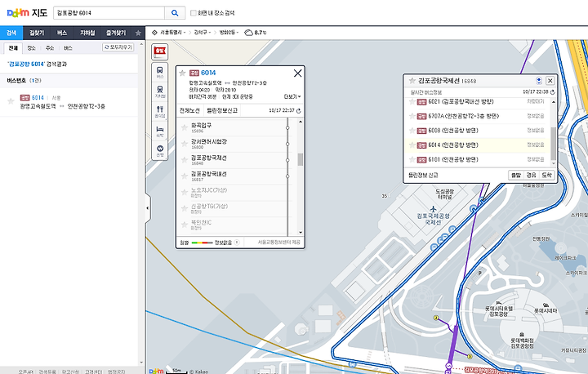Image resolution: width=588 pixels, height=374 pixels.
Task: Check the 화면 내 장소 검색 checkbox
Action: click(193, 13)
